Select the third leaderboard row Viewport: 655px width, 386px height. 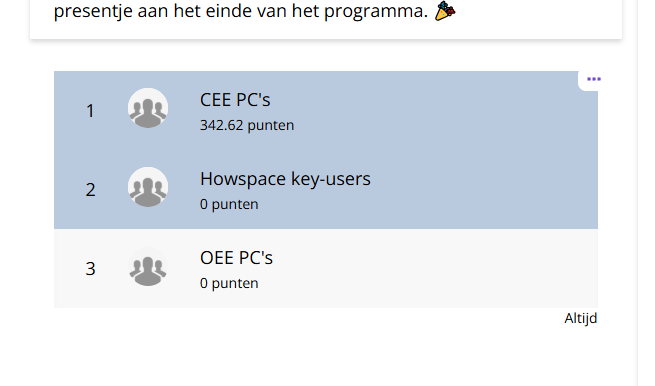[326, 268]
